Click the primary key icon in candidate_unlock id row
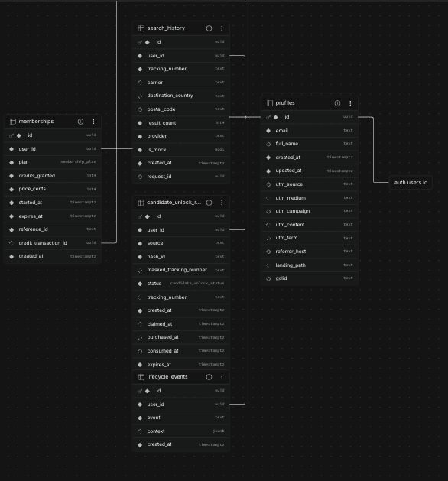The height and width of the screenshot is (481, 448). point(139,217)
